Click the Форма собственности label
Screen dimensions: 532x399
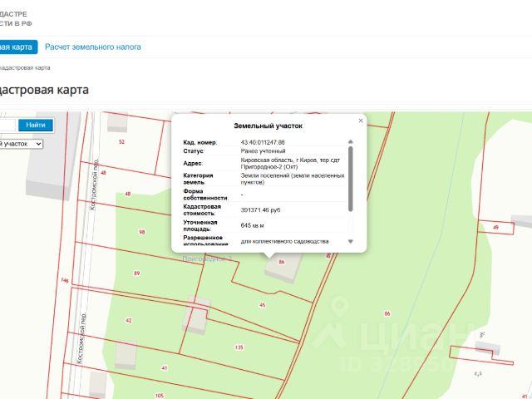click(x=205, y=195)
